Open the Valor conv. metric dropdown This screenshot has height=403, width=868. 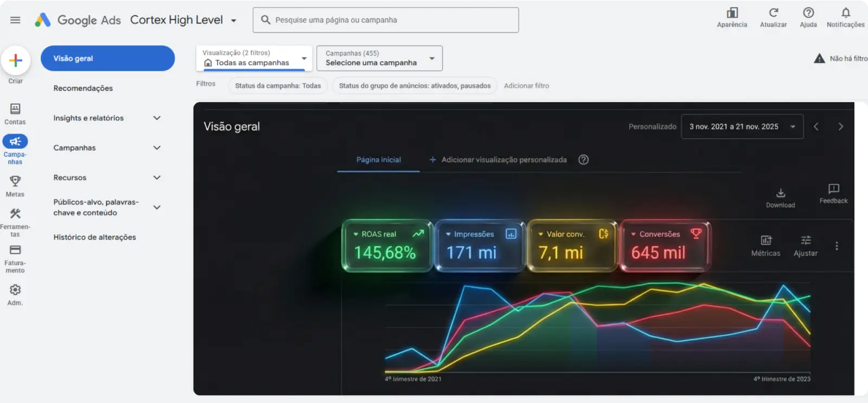coord(541,234)
